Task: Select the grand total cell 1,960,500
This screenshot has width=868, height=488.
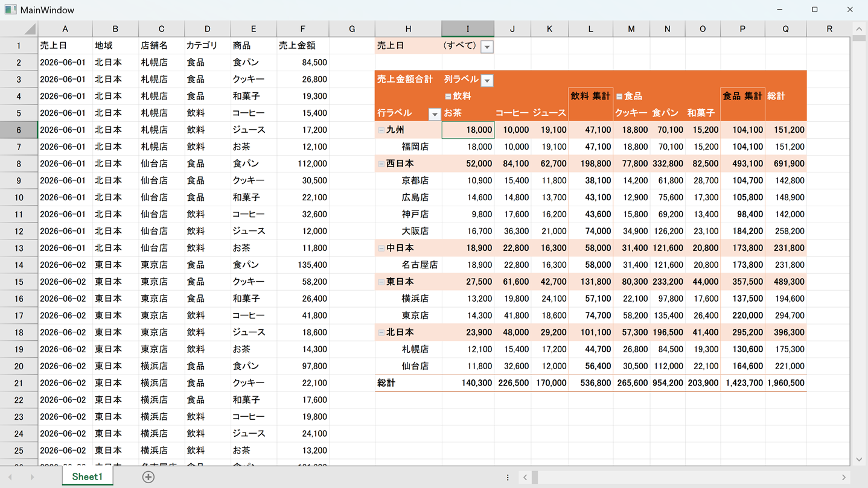Action: pos(785,383)
